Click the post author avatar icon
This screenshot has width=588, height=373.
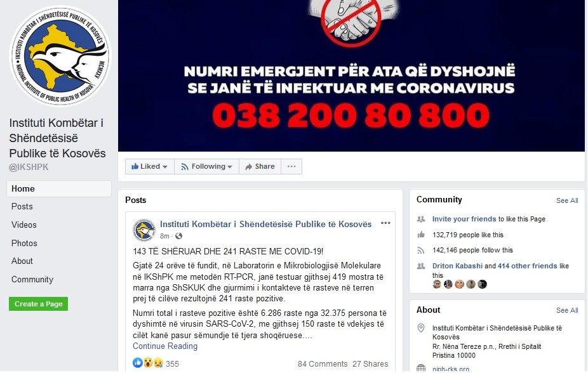[144, 230]
